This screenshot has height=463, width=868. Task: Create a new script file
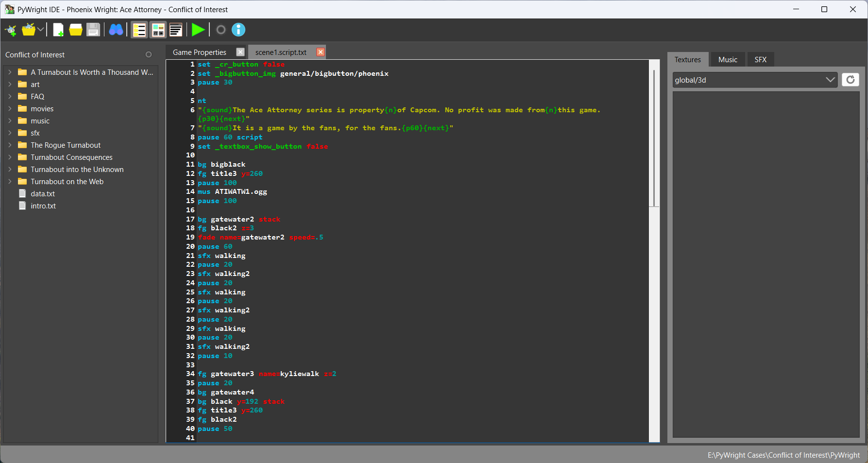click(58, 30)
